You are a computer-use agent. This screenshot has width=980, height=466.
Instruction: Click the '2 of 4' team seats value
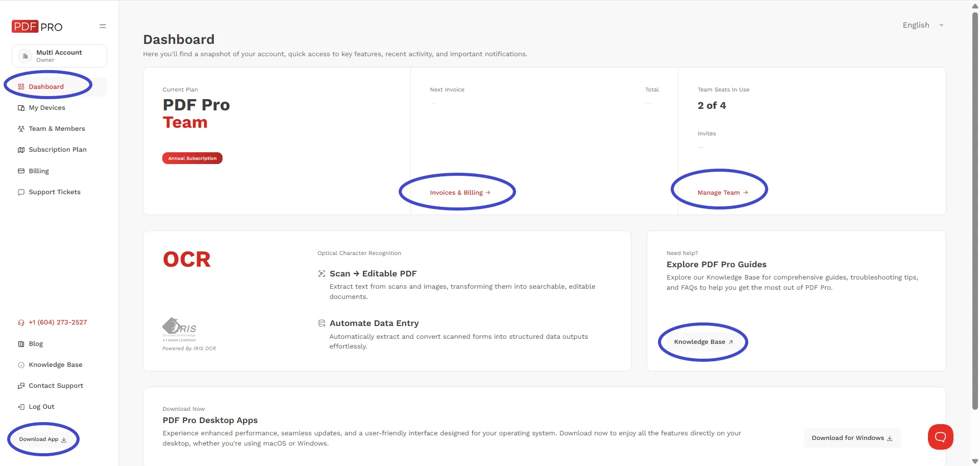(x=712, y=106)
